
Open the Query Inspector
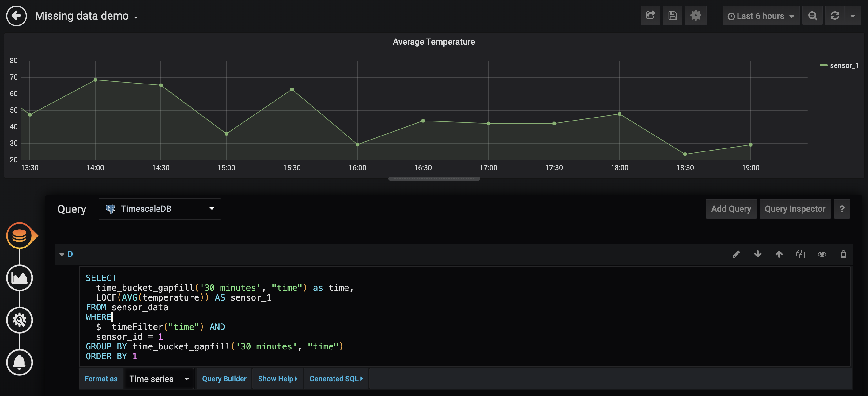[795, 209]
